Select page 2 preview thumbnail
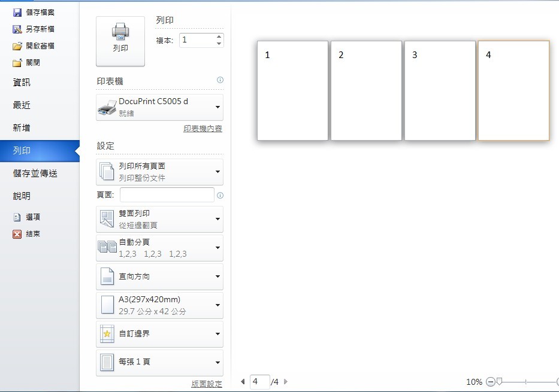This screenshot has width=559, height=392. (x=366, y=90)
